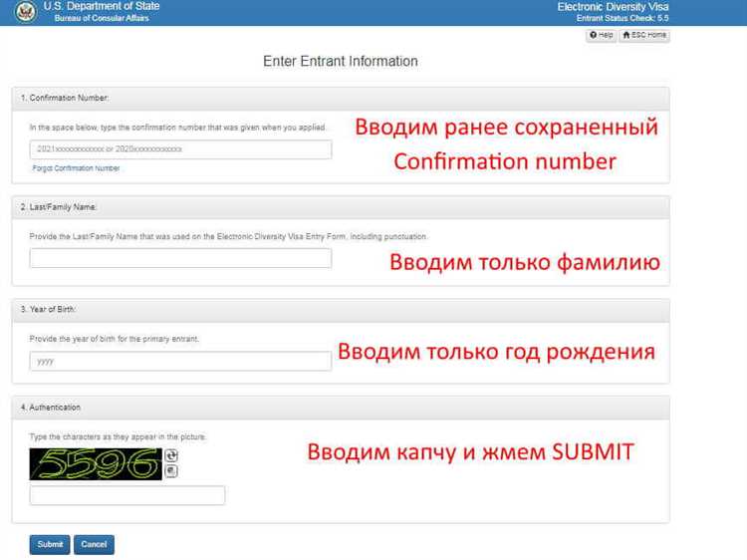Focus the Confirmation Number input field

click(180, 149)
